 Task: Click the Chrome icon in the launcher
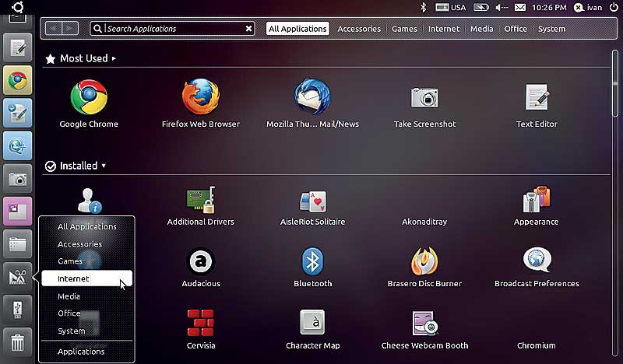[x=17, y=80]
